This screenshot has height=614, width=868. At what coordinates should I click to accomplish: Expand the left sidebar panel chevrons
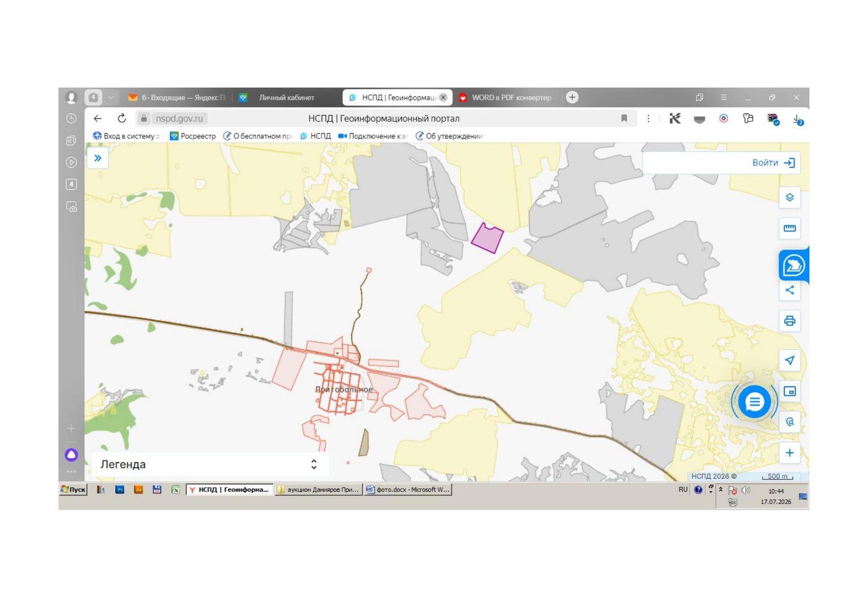[x=97, y=158]
